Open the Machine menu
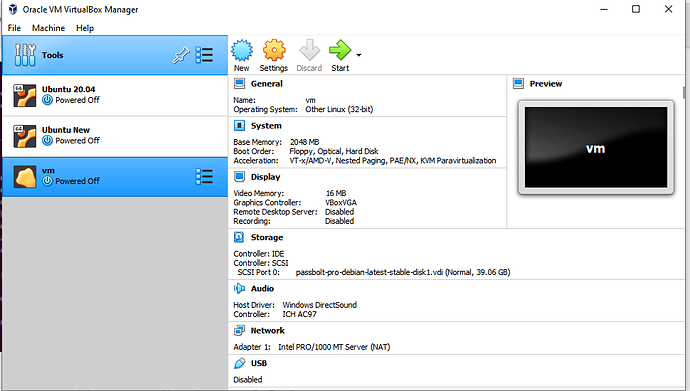The image size is (690, 391). click(x=48, y=28)
